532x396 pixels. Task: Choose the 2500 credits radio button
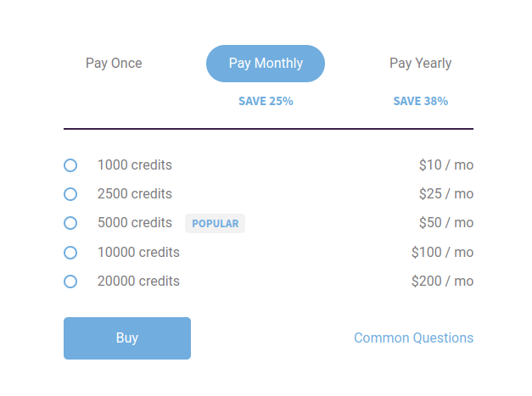(x=70, y=194)
